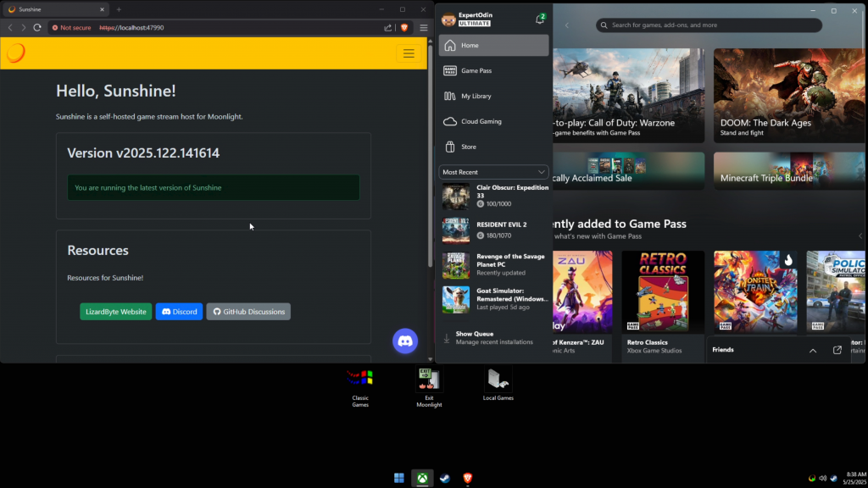Open Xbox app from taskbar
Screen dimensions: 868x488
(421, 479)
